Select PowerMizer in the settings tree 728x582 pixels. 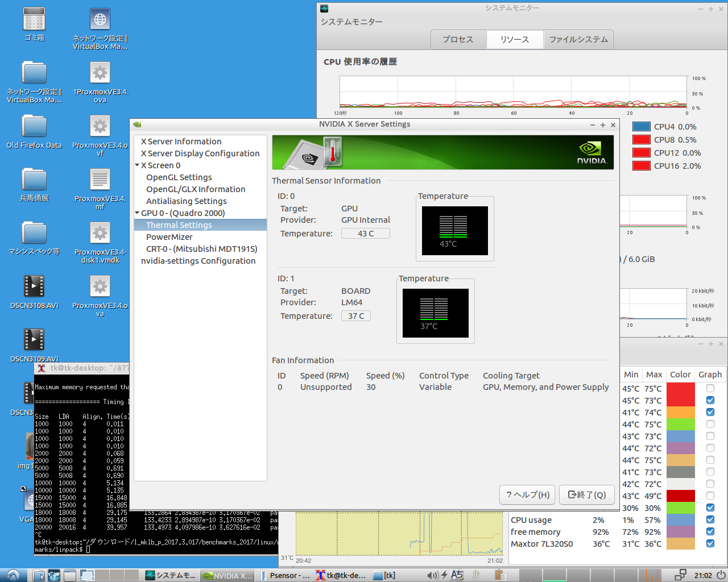coord(169,237)
